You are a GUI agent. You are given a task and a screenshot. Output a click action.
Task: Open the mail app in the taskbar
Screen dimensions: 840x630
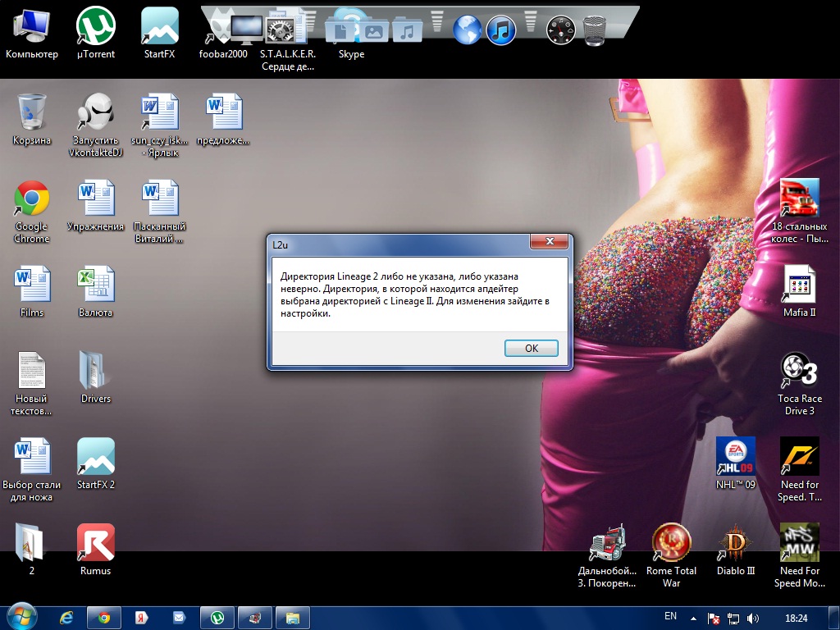[179, 619]
